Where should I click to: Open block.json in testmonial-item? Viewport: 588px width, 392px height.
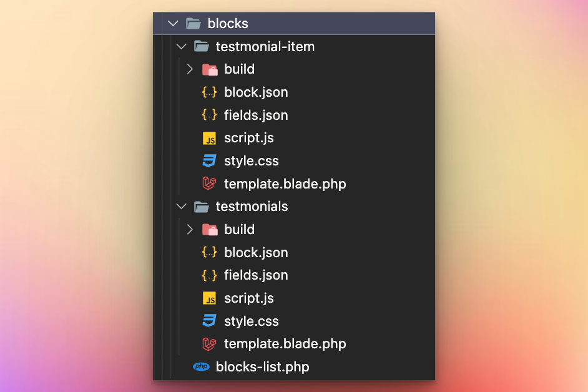[256, 92]
